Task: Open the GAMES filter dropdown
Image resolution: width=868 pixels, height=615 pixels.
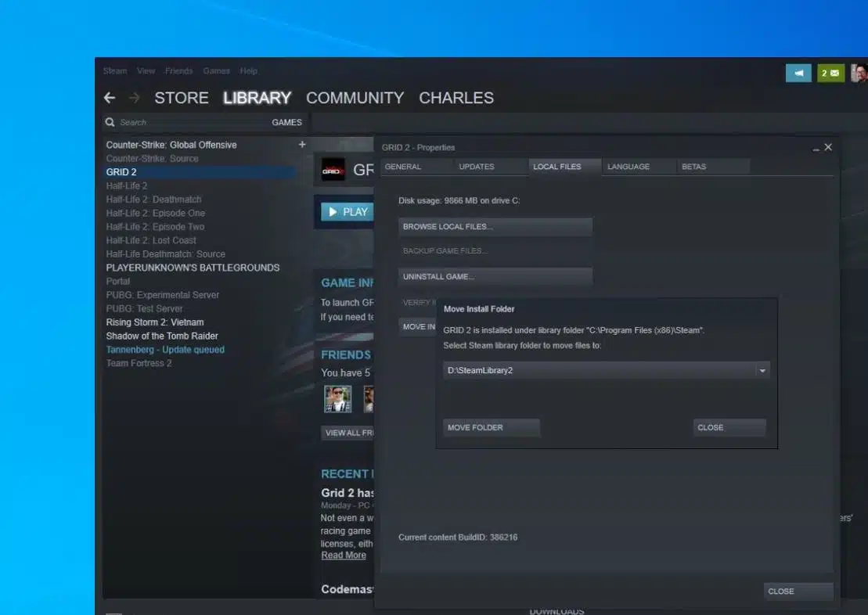Action: 286,122
